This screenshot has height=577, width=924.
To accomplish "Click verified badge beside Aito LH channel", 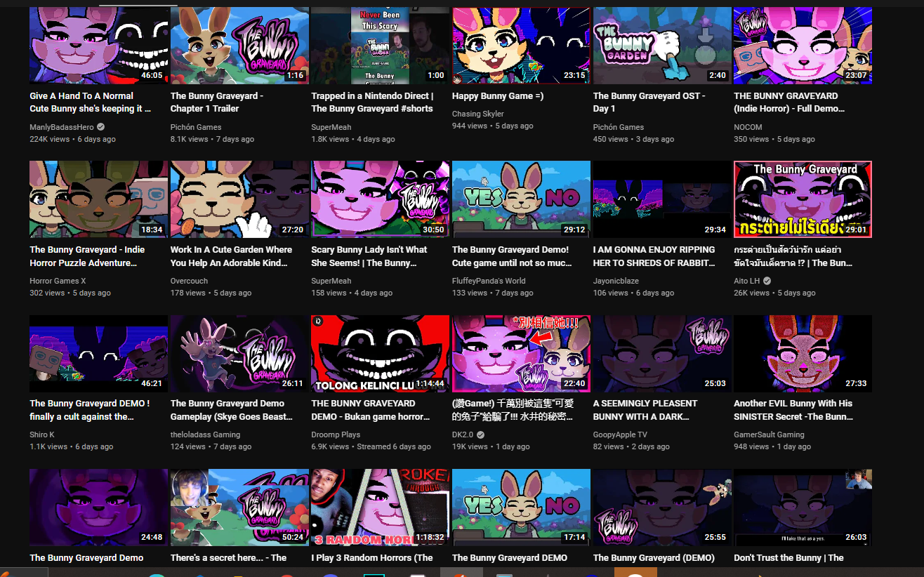I will pos(767,281).
